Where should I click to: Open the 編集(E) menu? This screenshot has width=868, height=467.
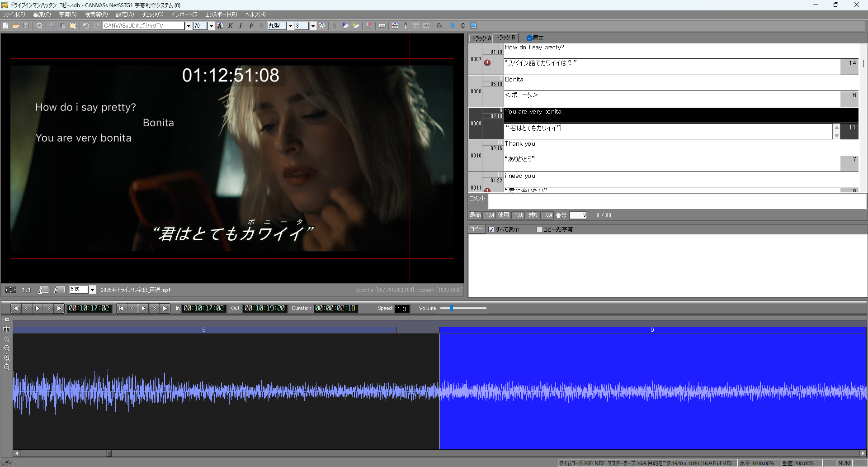[42, 14]
